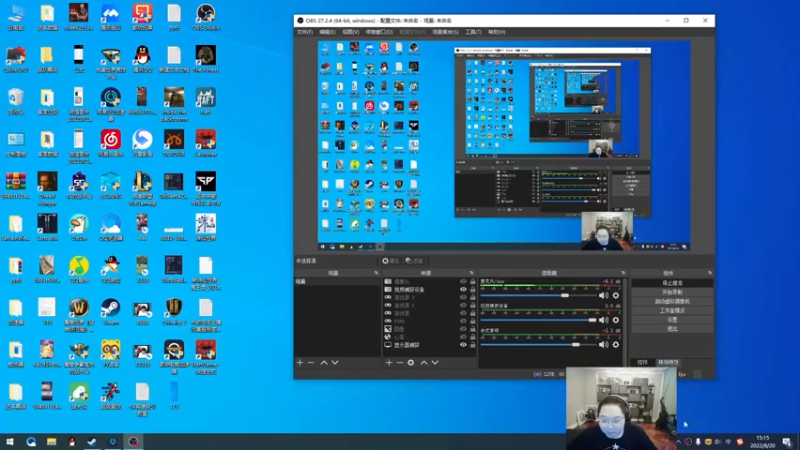800x450 pixels.
Task: Mute the 视频捕获设备 mixer channel
Action: tap(604, 320)
